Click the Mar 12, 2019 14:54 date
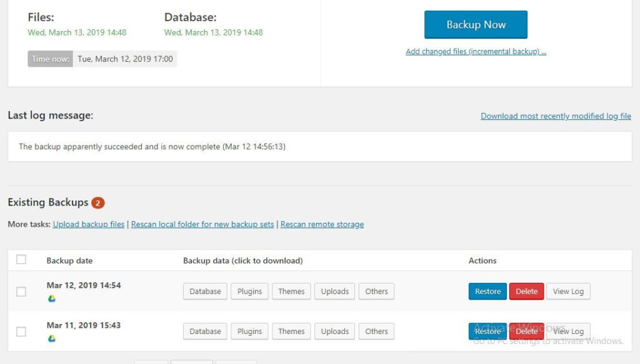 (x=84, y=285)
